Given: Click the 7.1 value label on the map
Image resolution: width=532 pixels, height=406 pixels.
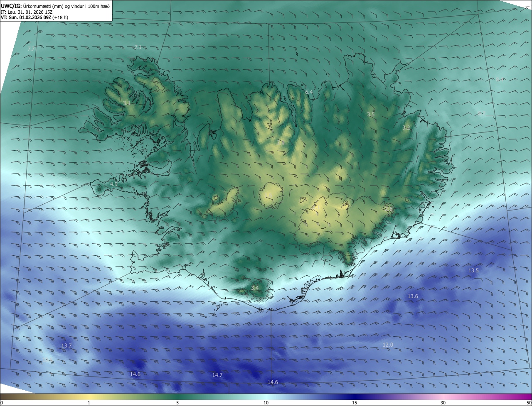Looking at the screenshot, I should 138,47.
